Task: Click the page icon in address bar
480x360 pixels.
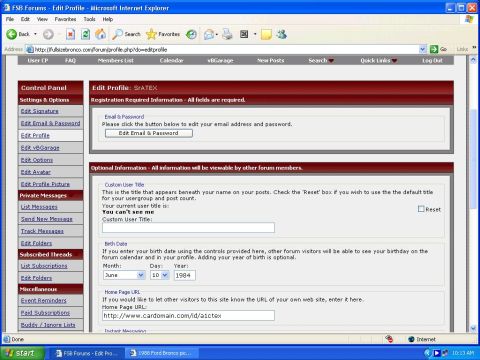Action: coord(30,49)
